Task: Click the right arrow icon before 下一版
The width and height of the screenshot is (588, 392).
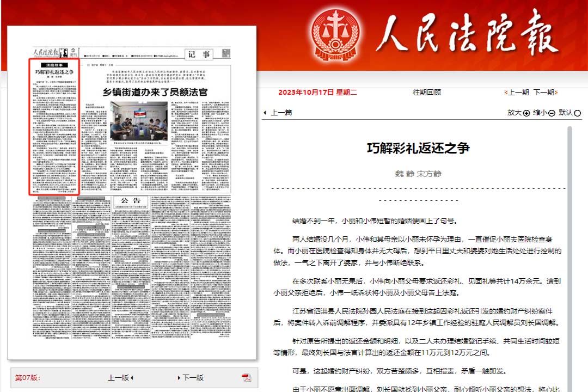Action: click(x=179, y=378)
